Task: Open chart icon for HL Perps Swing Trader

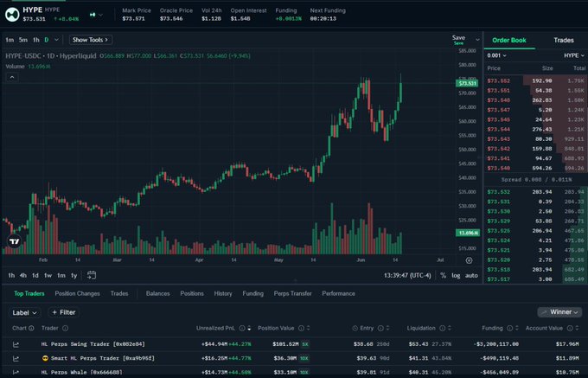Action: pos(16,344)
